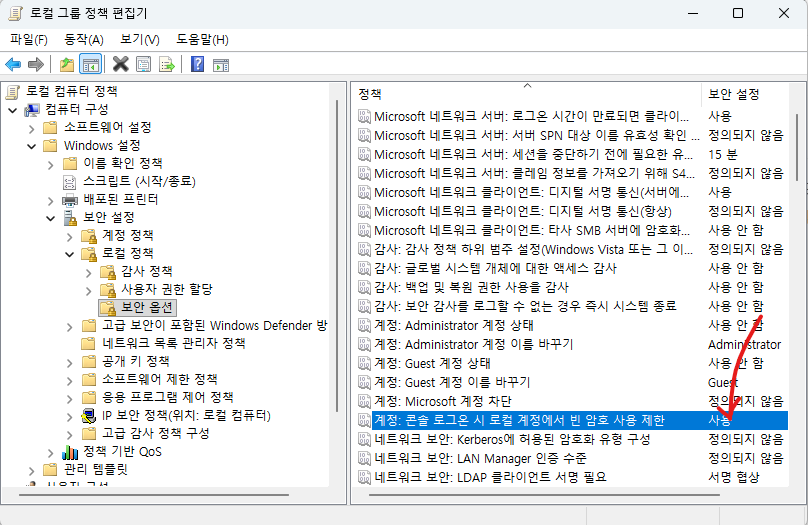Open the 동작(A) menu

[x=84, y=40]
